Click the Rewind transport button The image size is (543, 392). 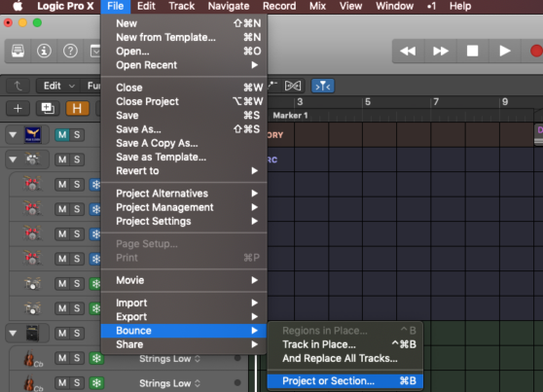coord(408,52)
